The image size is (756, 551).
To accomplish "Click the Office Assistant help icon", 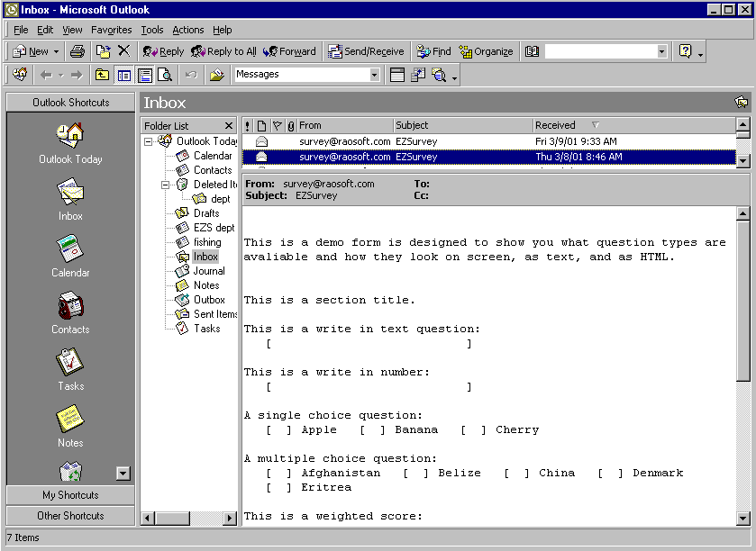I will [685, 51].
